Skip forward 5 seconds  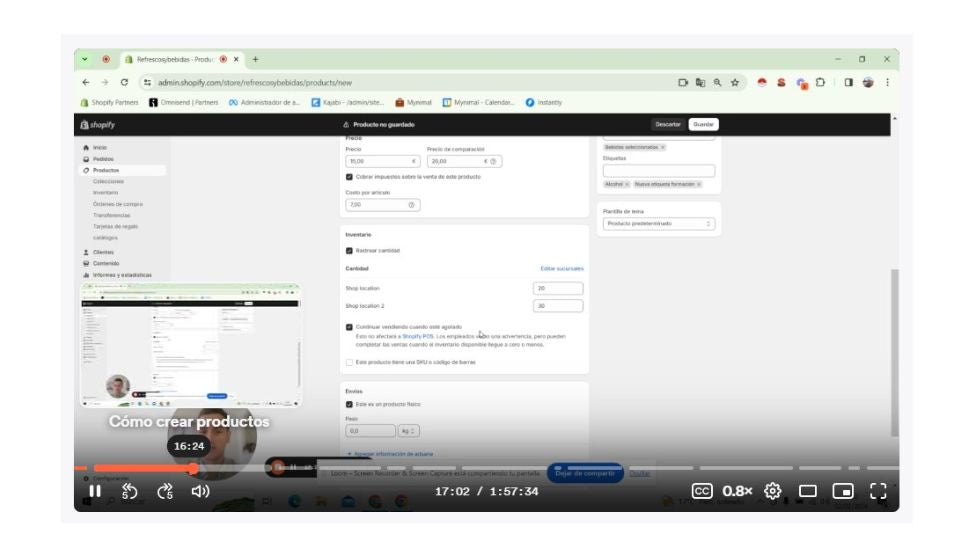(x=165, y=491)
